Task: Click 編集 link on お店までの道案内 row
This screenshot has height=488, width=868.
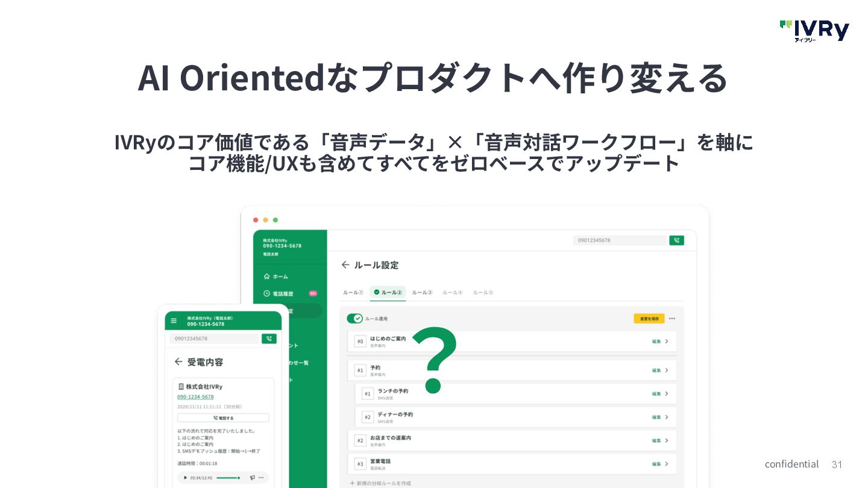Action: click(x=656, y=440)
